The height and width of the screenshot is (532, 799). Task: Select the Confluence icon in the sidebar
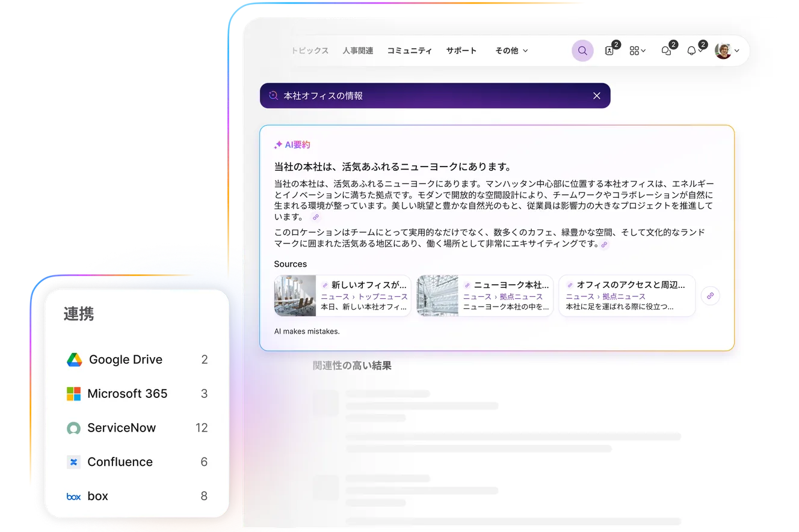click(73, 462)
